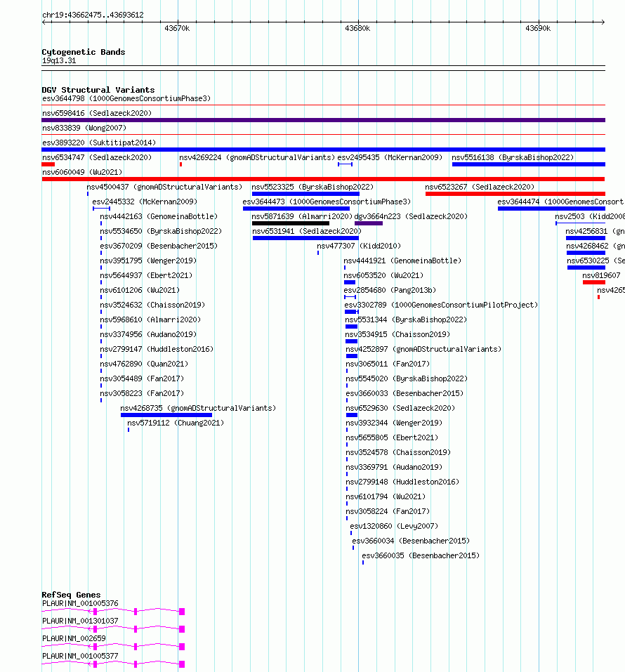
Task: Select nsv5523325 (ByrskaBishop2022) label
Action: (312, 187)
